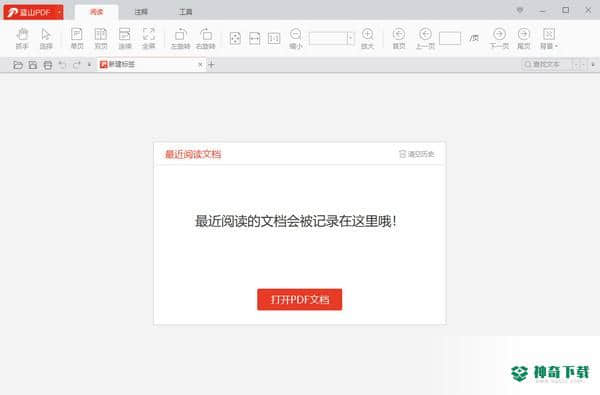Open the 金山PDF application menu
This screenshot has width=600, height=395.
[x=33, y=12]
